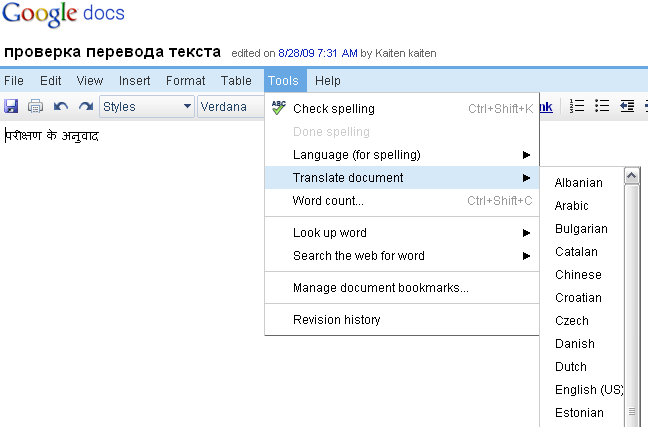The height and width of the screenshot is (443, 648).
Task: Translate document to Croatian
Action: (581, 298)
